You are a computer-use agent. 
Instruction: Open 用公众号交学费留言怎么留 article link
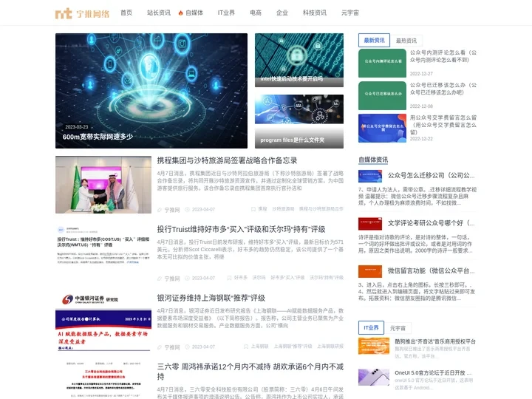(443, 125)
